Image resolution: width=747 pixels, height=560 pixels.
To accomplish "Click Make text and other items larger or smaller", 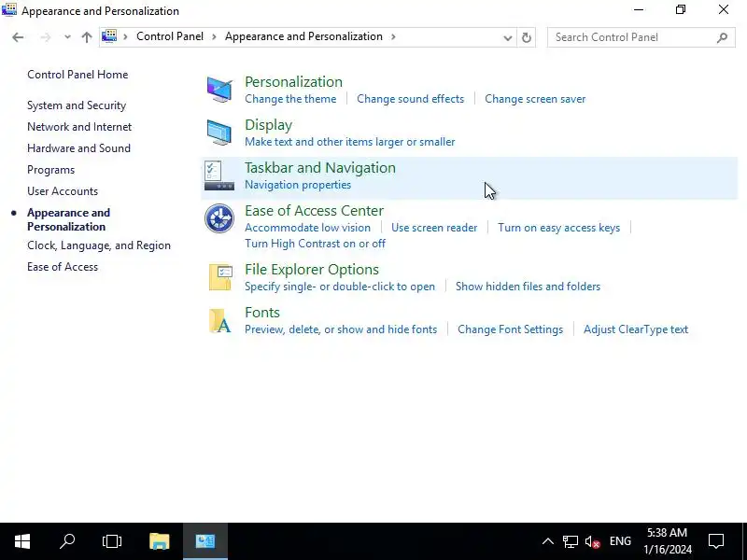I will [x=349, y=142].
